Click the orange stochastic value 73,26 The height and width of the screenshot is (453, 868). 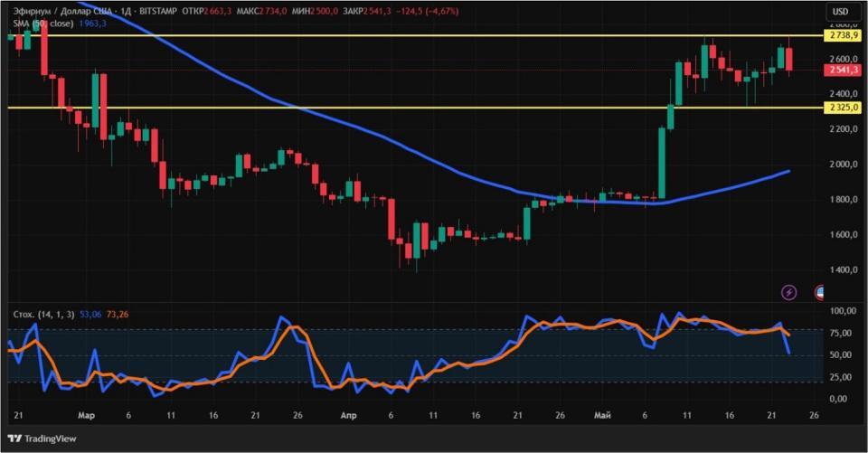118,315
